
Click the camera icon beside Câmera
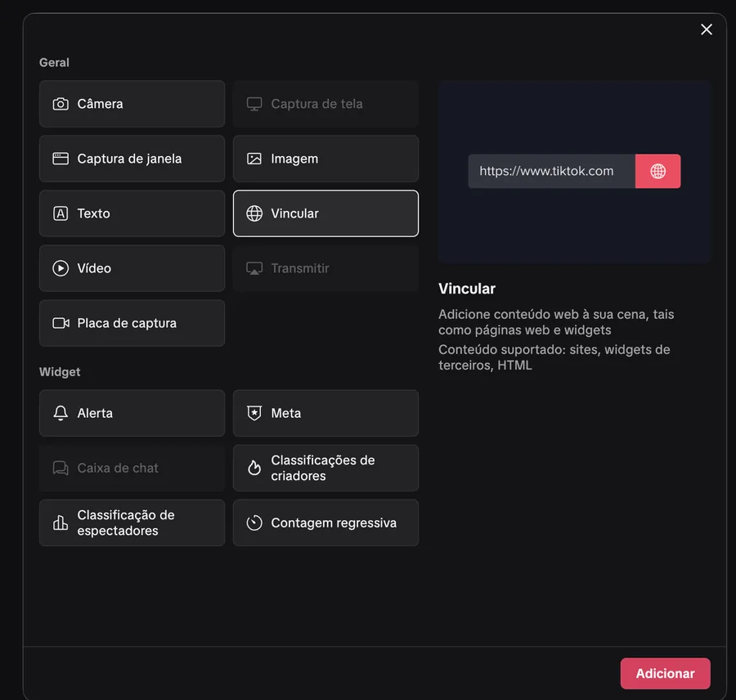pos(61,104)
